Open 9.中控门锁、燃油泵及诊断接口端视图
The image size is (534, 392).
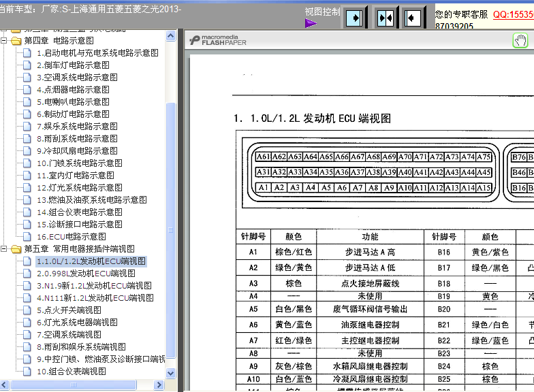[x=101, y=359]
